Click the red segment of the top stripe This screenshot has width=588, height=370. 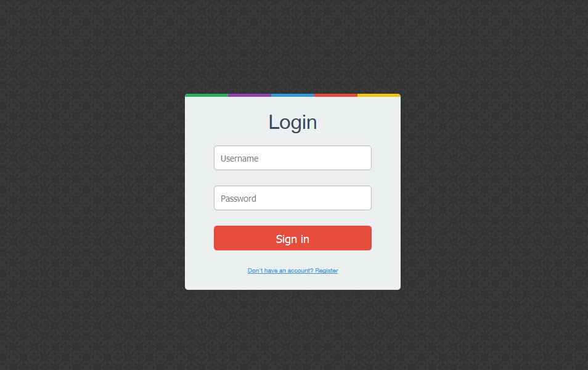pos(336,96)
